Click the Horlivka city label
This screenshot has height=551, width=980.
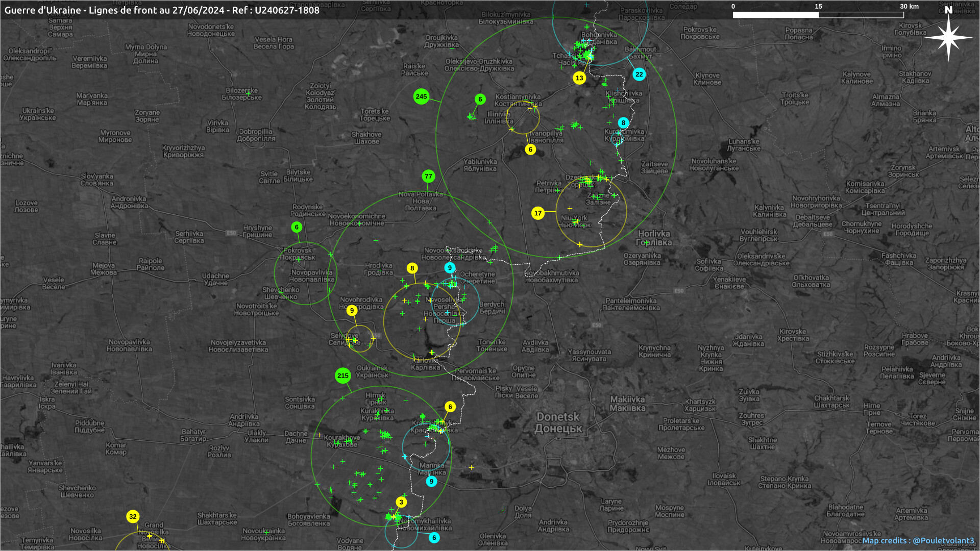(654, 238)
